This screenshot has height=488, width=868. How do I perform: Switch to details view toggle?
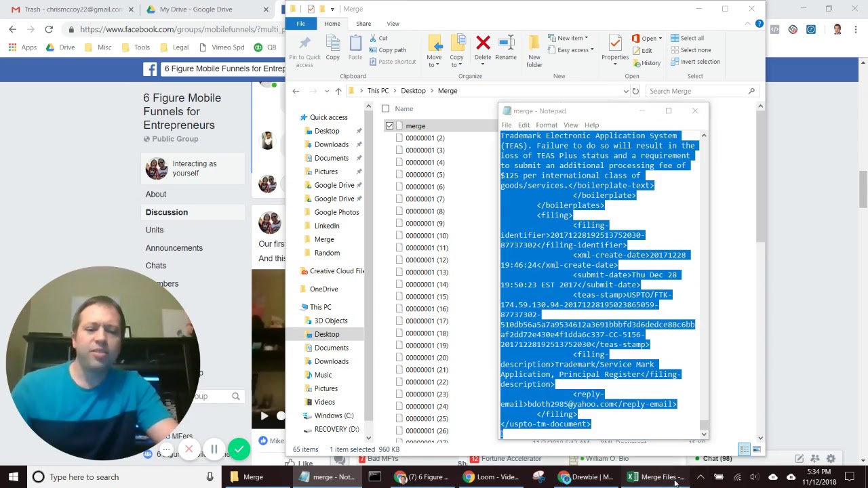tap(745, 449)
